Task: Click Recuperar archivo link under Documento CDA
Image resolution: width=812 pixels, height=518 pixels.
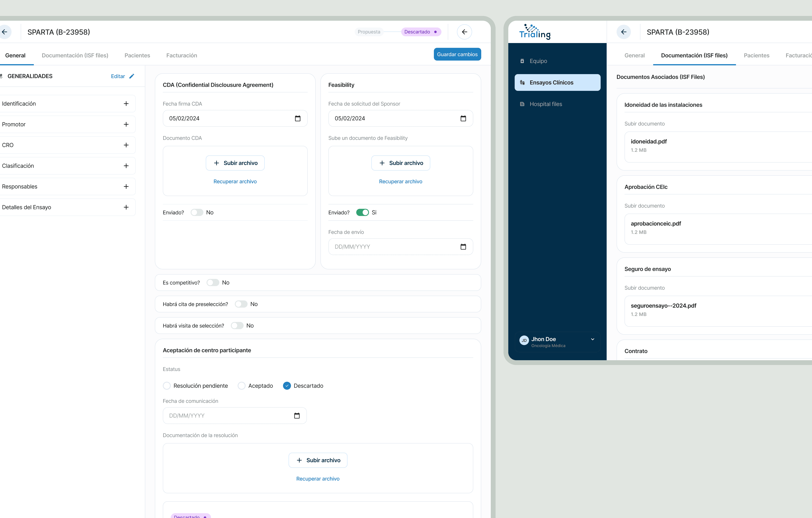Action: click(235, 181)
